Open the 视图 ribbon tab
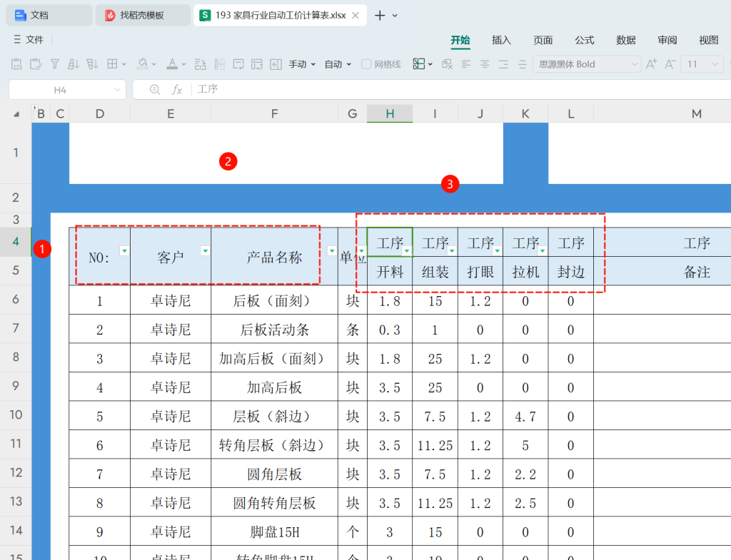Image resolution: width=731 pixels, height=560 pixels. (x=709, y=40)
